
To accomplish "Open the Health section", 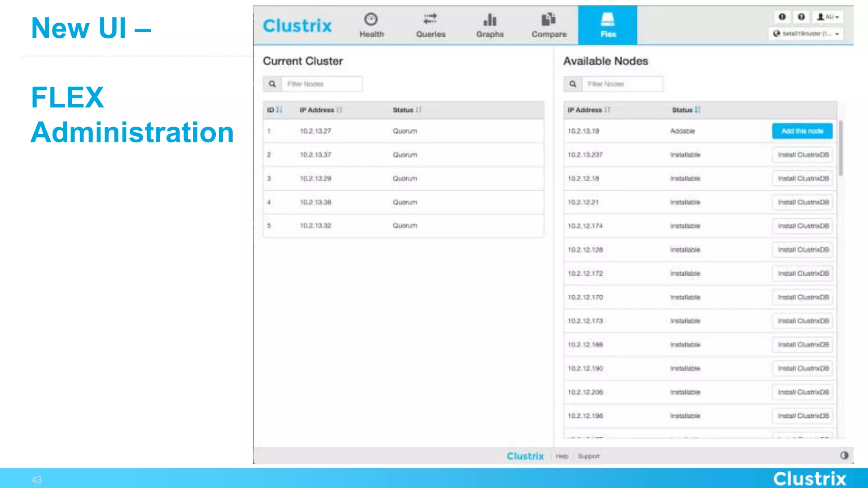I will pos(371,25).
